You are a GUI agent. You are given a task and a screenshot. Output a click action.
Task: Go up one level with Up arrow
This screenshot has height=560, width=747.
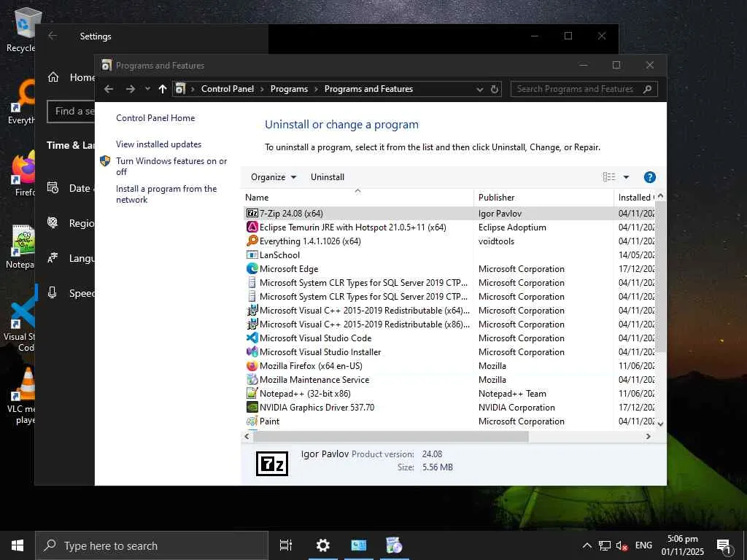point(163,89)
